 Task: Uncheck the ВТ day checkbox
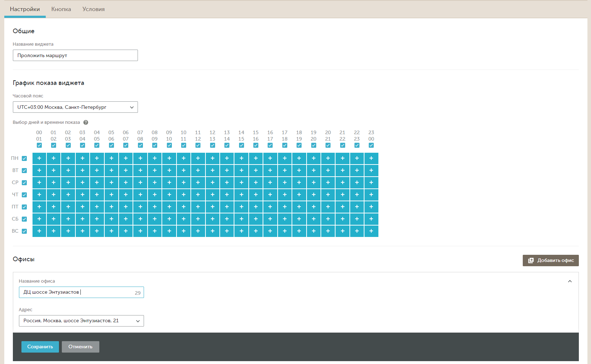click(x=24, y=171)
